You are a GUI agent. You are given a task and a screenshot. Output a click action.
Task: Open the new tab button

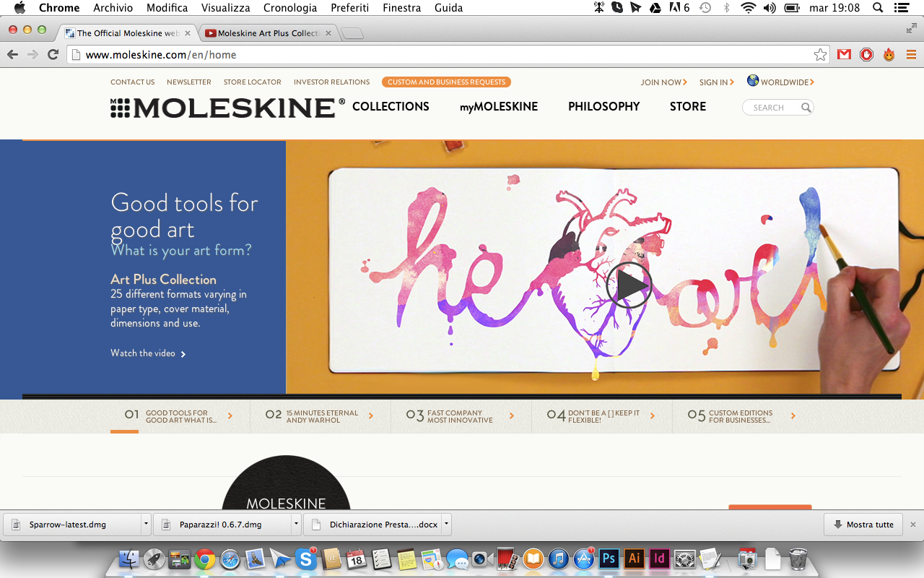(352, 33)
